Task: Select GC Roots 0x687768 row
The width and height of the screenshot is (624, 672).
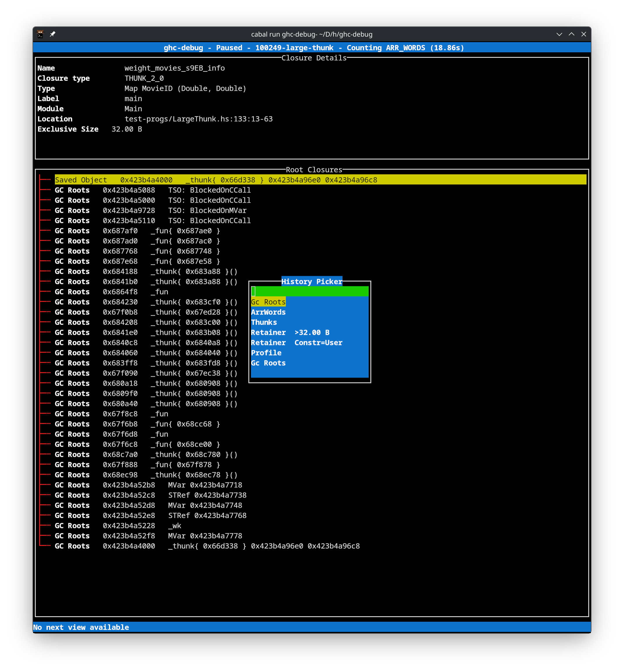Action: (x=137, y=251)
